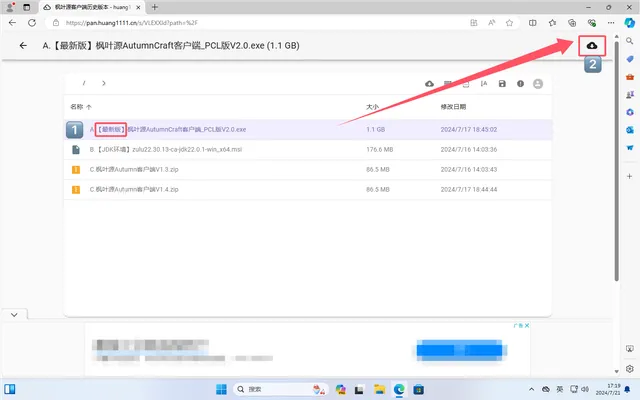This screenshot has height=400, width=640.
Task: Open the shopping tag icon in Edge sidebar
Action: 630,59
